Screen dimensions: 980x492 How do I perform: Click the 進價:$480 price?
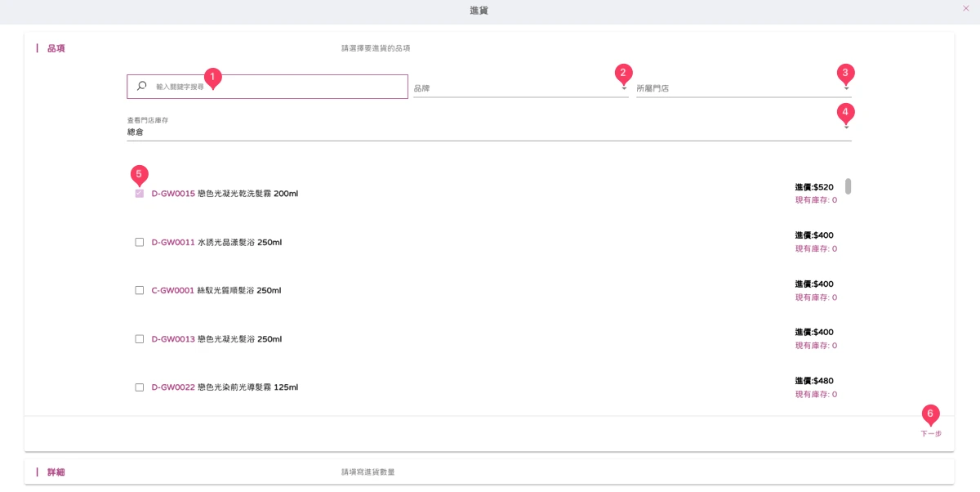(814, 381)
